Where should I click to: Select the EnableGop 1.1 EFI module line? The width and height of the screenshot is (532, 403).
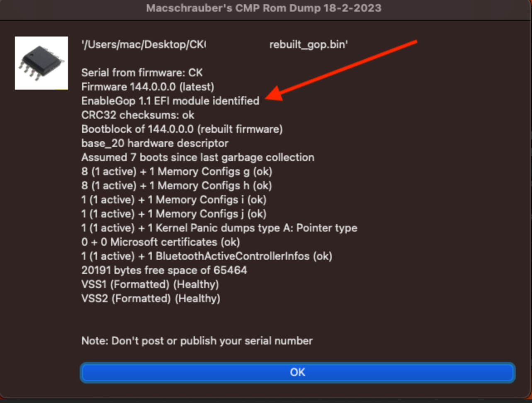[170, 101]
